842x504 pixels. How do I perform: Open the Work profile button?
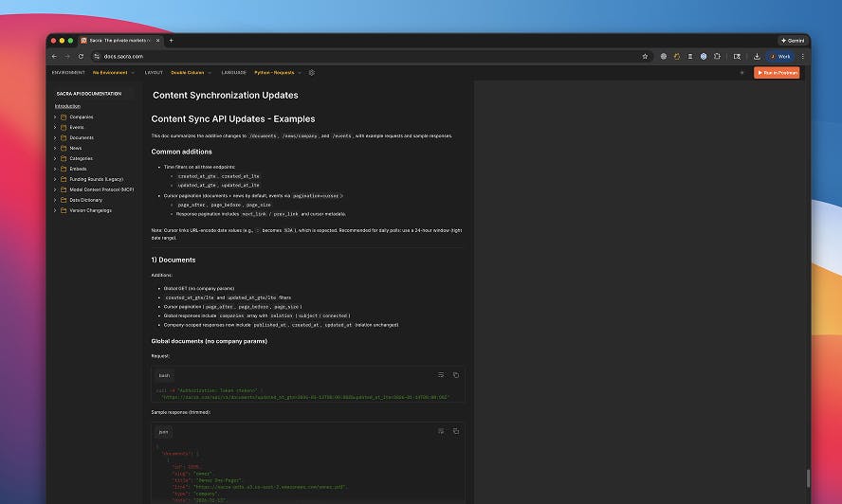coord(780,56)
